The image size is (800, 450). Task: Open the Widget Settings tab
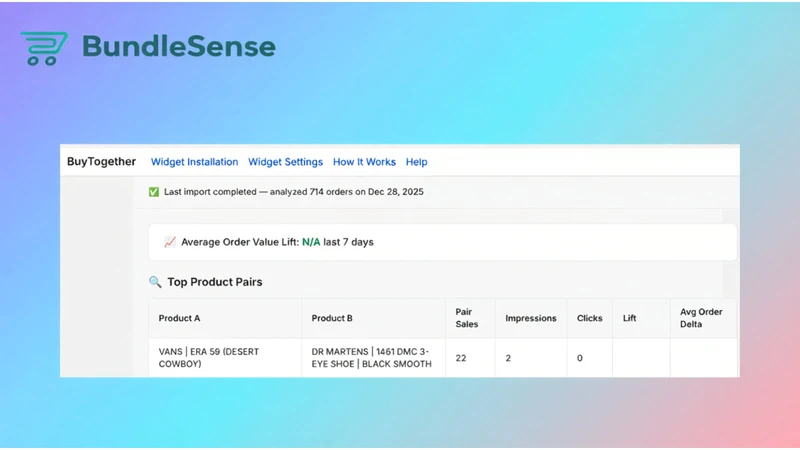285,162
